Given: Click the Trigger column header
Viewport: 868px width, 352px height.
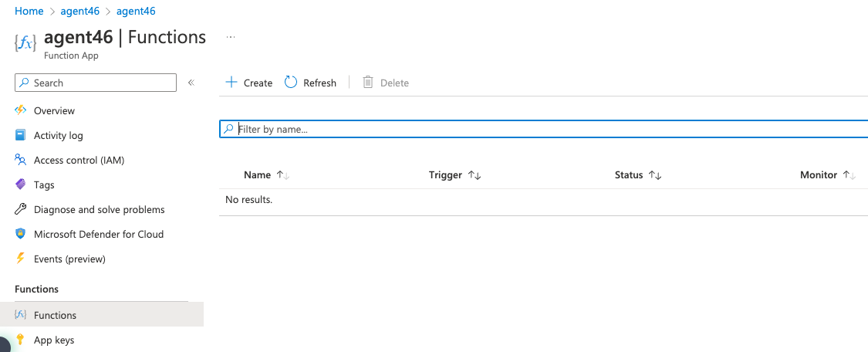Looking at the screenshot, I should point(445,175).
